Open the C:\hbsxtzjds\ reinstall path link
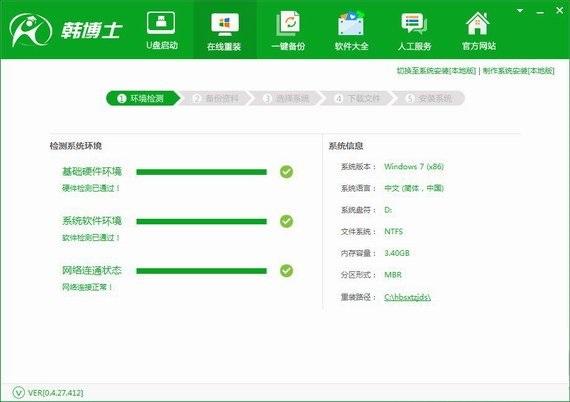The image size is (570, 402). pyautogui.click(x=408, y=297)
